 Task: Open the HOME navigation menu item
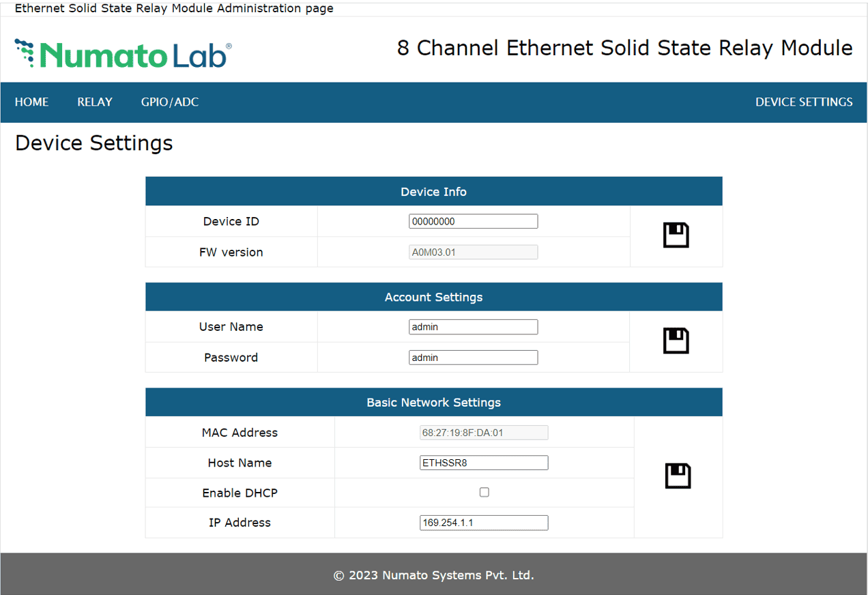pyautogui.click(x=31, y=102)
